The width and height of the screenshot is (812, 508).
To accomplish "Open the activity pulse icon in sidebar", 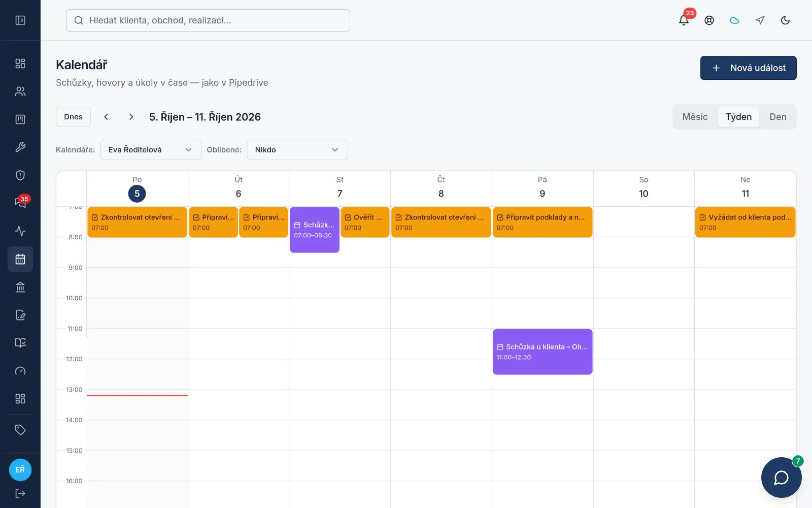I will (x=20, y=231).
